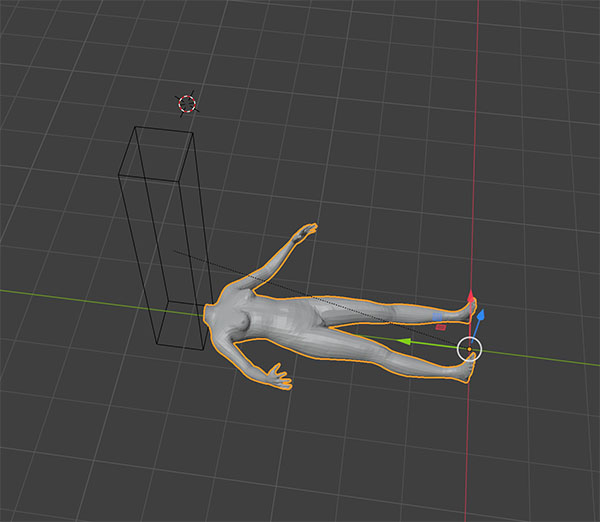Click the 3D cursor crosshair
This screenshot has width=600, height=522.
tap(187, 103)
